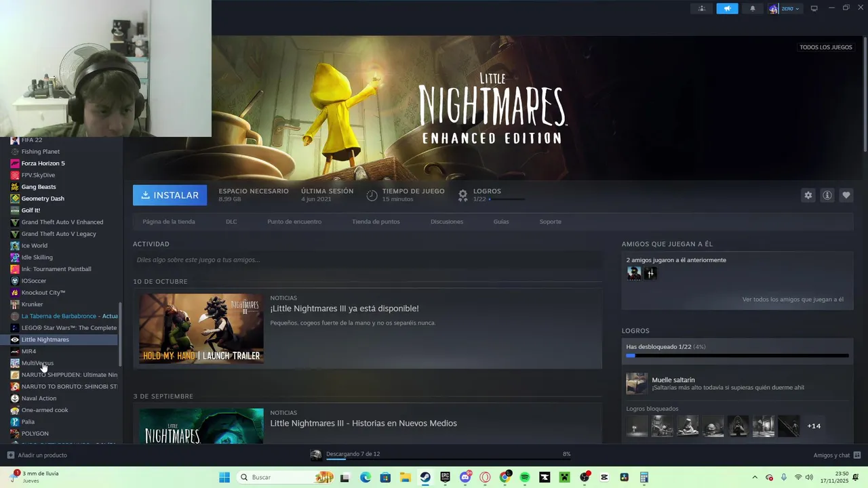Open the megaphone announcements button
This screenshot has width=868, height=488.
coord(727,9)
